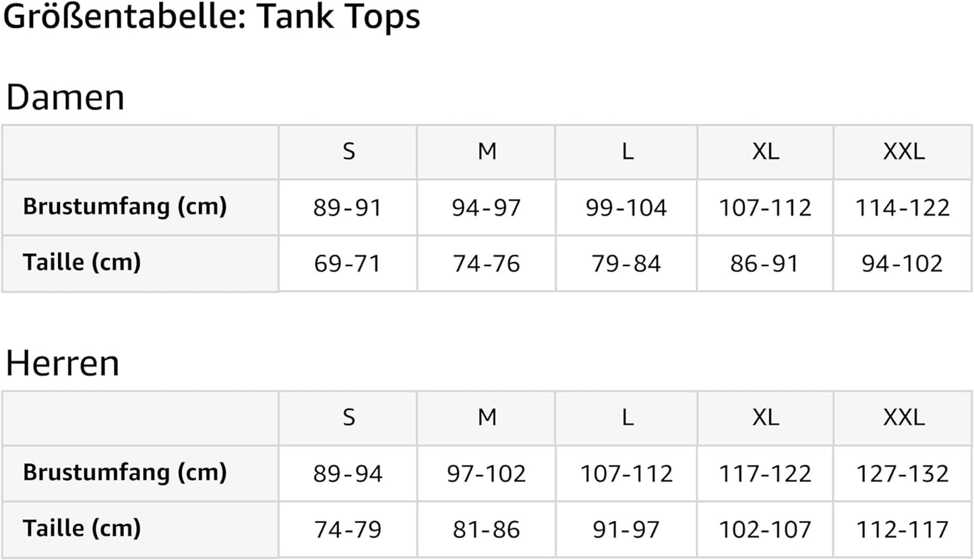Image resolution: width=974 pixels, height=560 pixels.
Task: Click the Herren chest cell 89-94
Action: 348,474
